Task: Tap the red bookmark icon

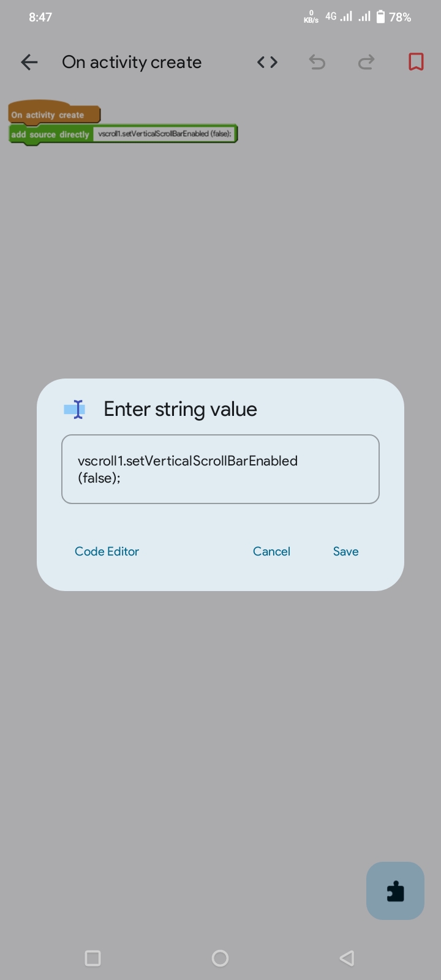Action: coord(416,62)
